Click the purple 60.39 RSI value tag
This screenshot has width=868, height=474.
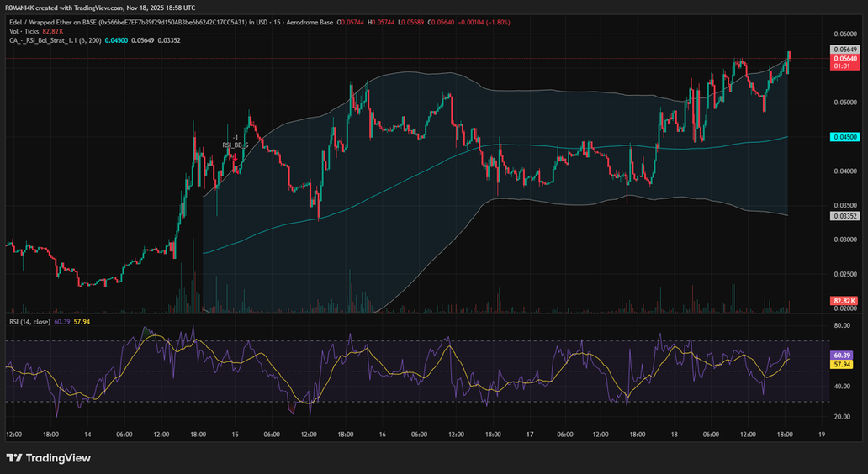click(843, 355)
